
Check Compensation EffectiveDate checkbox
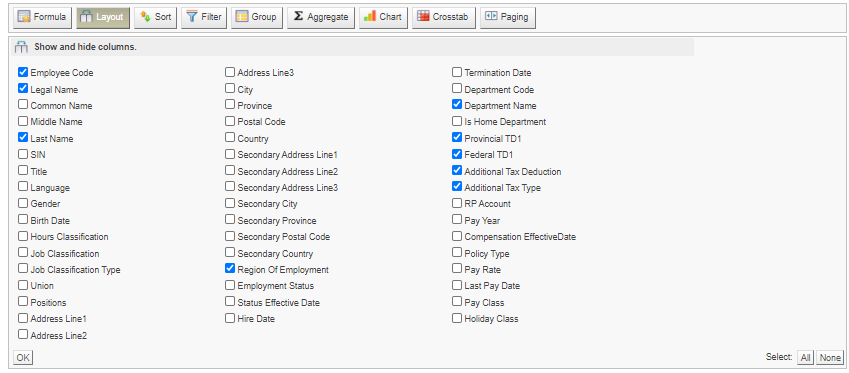point(457,236)
